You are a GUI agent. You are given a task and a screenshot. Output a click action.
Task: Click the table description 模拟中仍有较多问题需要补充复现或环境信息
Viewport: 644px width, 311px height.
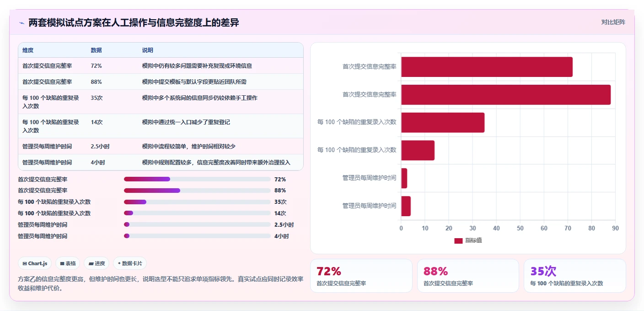click(x=197, y=65)
